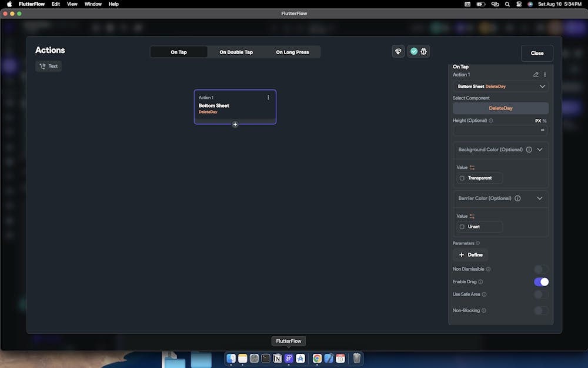Switch to the On Double Tap tab

[236, 52]
